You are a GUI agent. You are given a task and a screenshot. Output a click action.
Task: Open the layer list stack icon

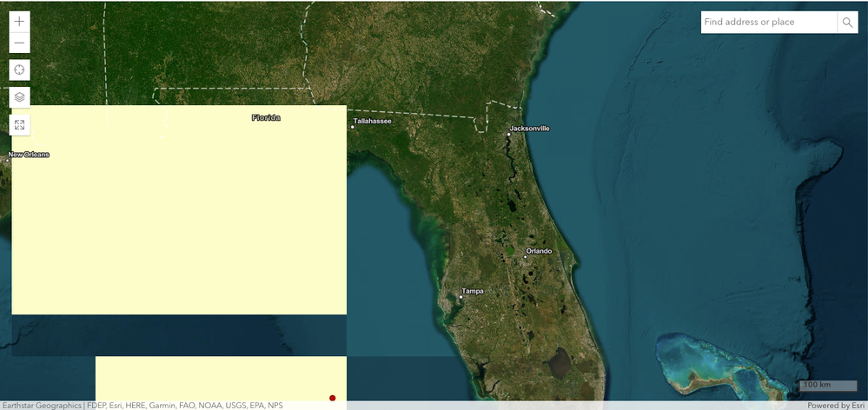19,96
